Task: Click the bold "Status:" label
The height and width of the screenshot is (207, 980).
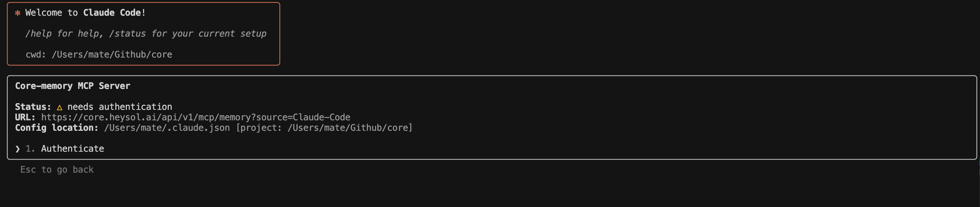Action: click(33, 107)
